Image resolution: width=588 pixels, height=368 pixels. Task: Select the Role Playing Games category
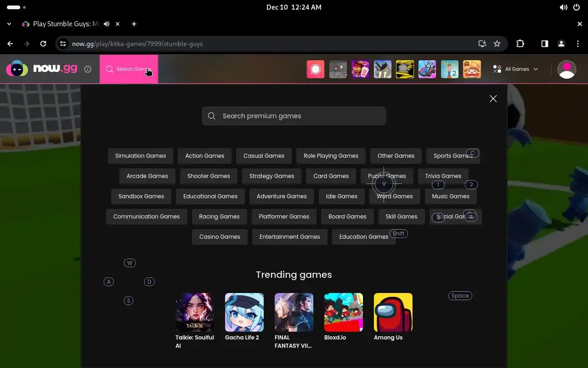(331, 155)
